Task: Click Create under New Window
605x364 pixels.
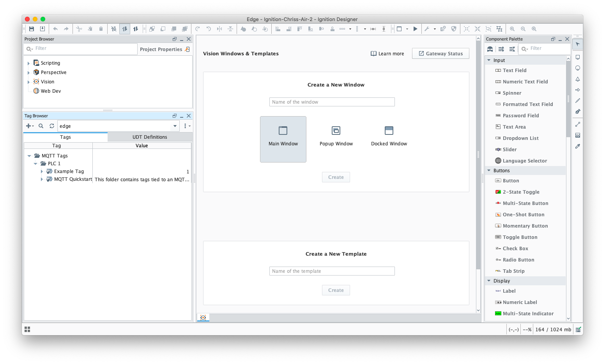Action: pos(336,177)
